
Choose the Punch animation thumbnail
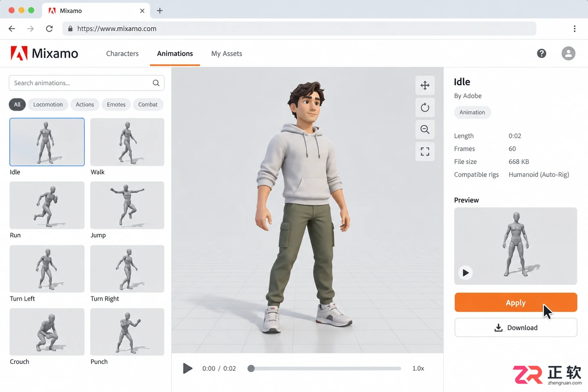pyautogui.click(x=127, y=332)
